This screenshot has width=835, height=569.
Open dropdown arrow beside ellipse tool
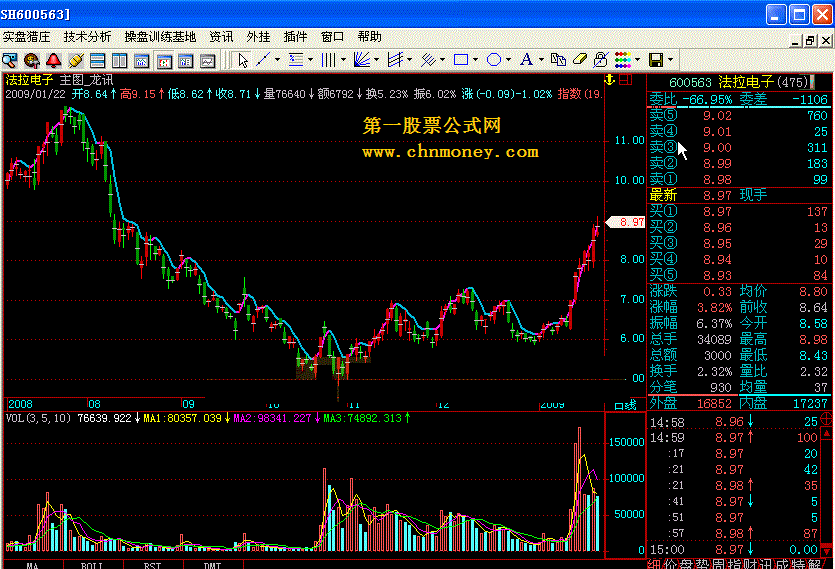(508, 60)
